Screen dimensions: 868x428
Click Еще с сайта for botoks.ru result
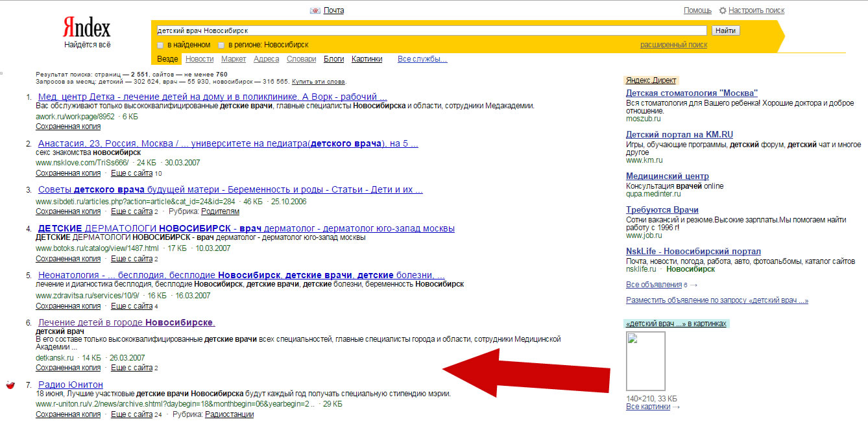point(132,259)
